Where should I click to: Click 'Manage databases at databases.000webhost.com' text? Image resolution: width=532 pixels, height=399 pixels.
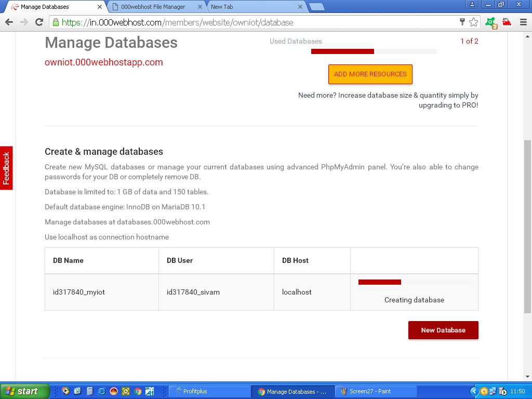coord(127,222)
